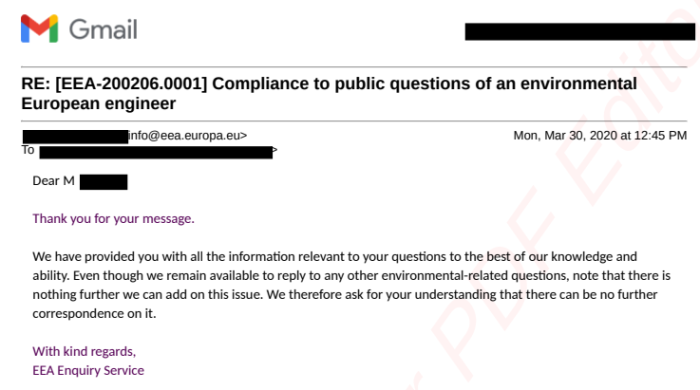This screenshot has width=700, height=390.
Task: Click the date Mon, Mar 30, 2020 timestamp
Action: [600, 136]
